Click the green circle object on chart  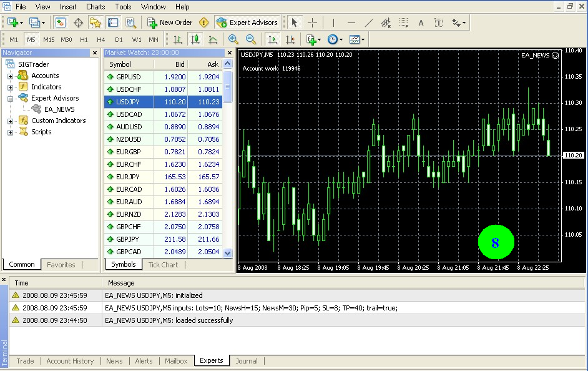pyautogui.click(x=496, y=242)
